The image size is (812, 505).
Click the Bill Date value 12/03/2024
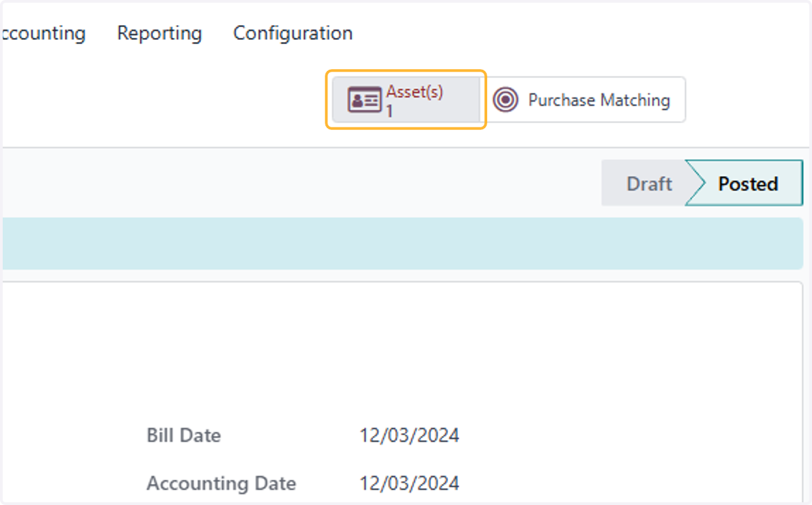click(409, 435)
